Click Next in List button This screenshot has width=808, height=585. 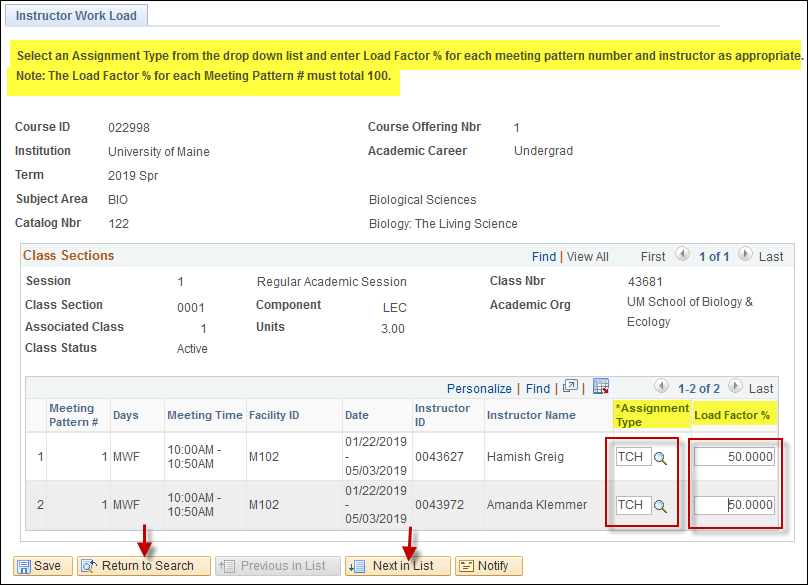pyautogui.click(x=397, y=566)
